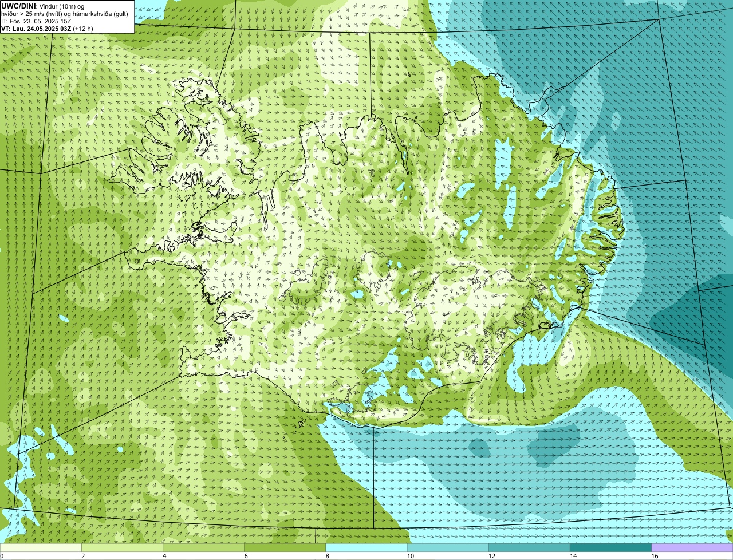The height and width of the screenshot is (560, 733).
Task: Click the '16' label on the wind scale
Action: tap(655, 556)
